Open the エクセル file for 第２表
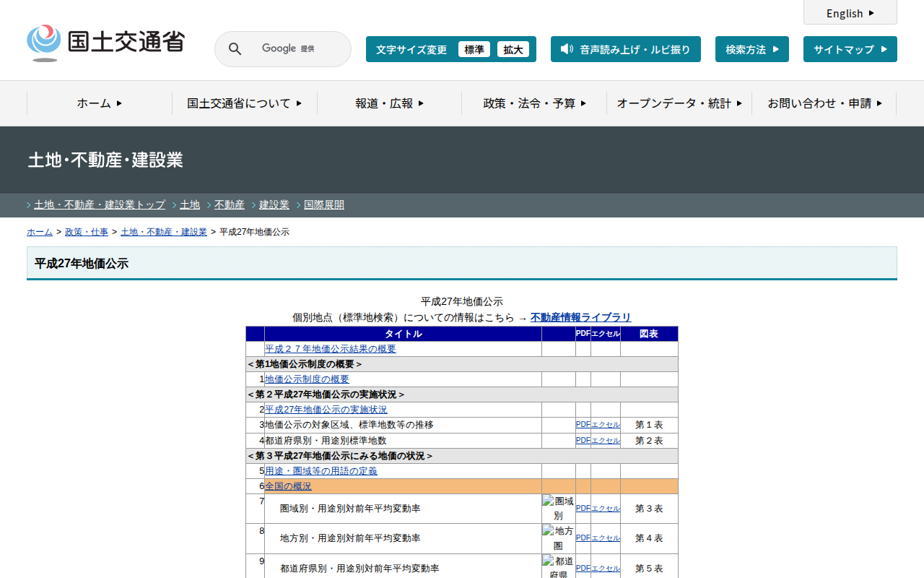Viewport: 924px width, 578px height. pos(605,441)
